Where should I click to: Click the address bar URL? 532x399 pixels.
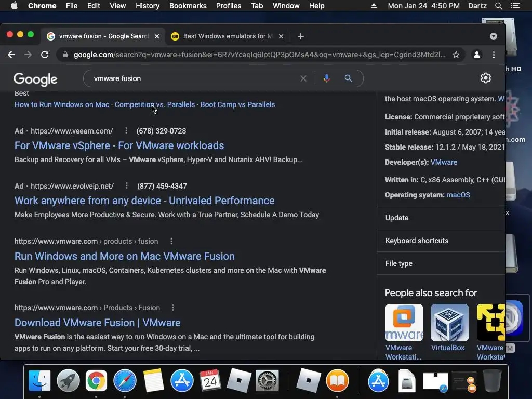pyautogui.click(x=260, y=55)
